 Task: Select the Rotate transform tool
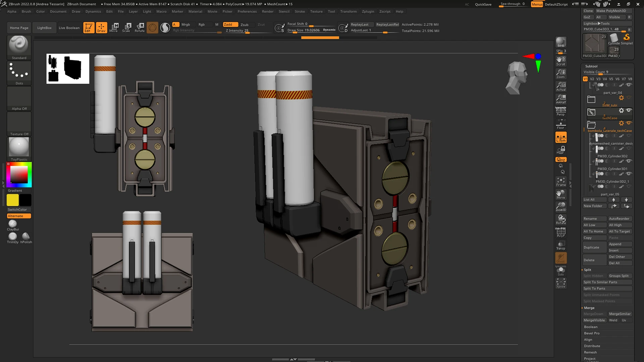[140, 27]
